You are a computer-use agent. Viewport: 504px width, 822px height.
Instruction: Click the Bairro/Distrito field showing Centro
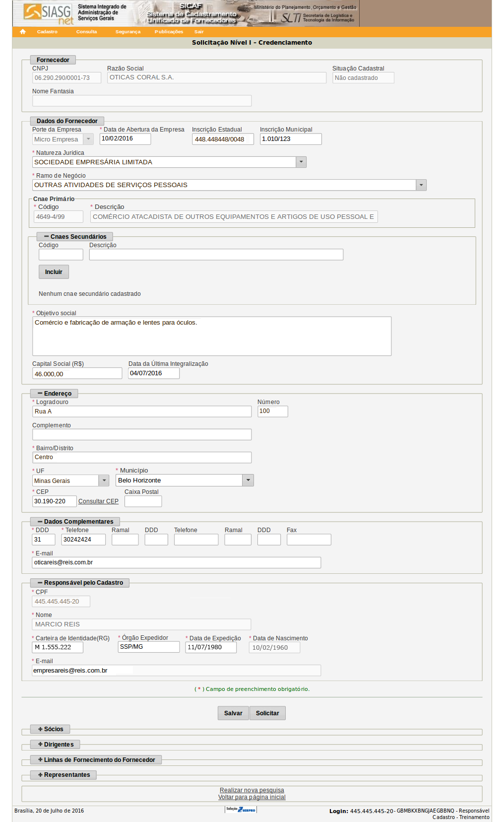point(142,457)
